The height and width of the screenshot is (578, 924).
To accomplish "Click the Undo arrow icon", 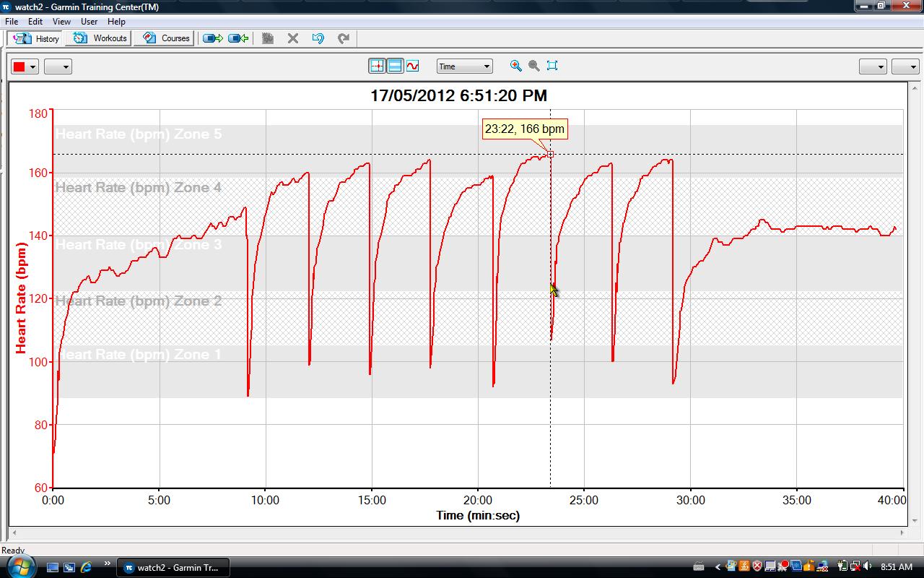I will point(318,38).
